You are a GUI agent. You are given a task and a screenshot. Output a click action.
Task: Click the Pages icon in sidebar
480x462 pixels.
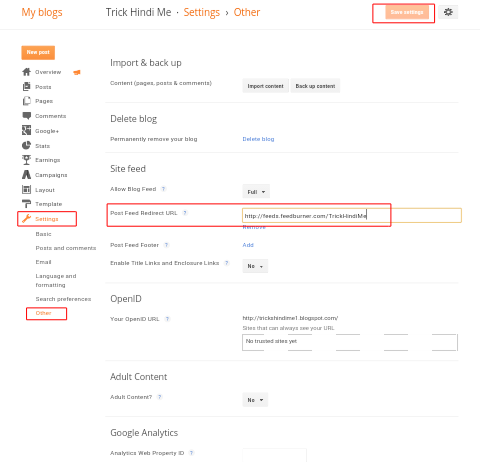(x=26, y=101)
